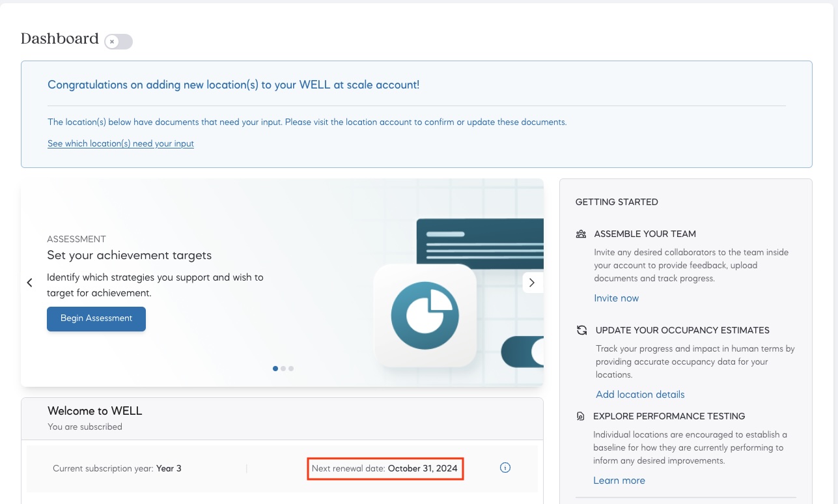Screen dimensions: 838x504
Task: Click the subscription info icon
Action: click(505, 468)
